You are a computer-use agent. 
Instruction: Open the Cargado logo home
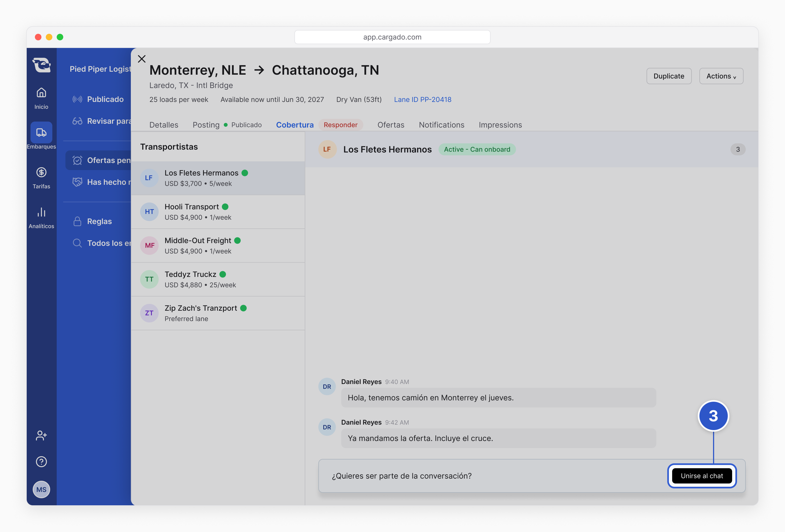click(41, 65)
